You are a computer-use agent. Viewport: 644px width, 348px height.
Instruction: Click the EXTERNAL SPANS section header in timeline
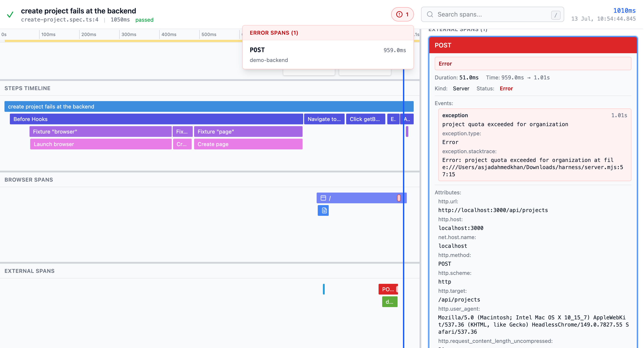point(30,271)
